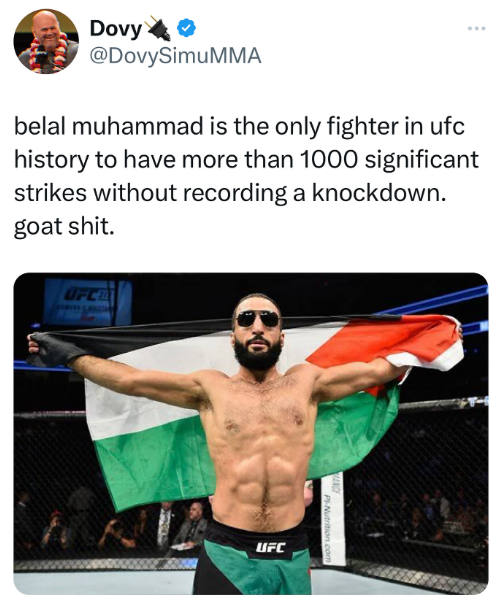
Task: Click the Dovy display name
Action: tap(116, 29)
